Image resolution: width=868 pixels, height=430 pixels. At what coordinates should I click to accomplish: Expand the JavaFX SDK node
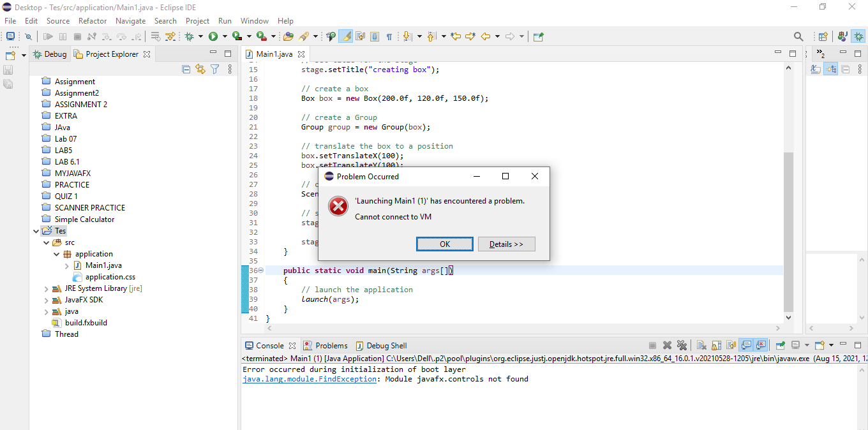pyautogui.click(x=47, y=300)
